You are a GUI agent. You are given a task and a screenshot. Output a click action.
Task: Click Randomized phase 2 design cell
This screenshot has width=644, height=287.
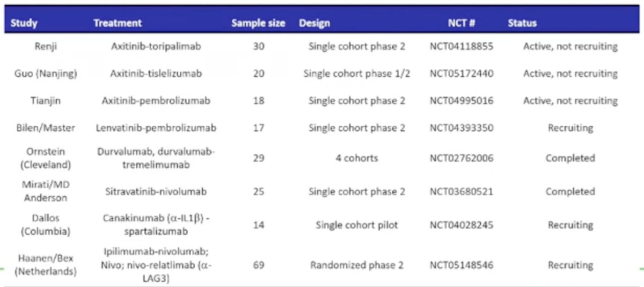click(x=357, y=265)
